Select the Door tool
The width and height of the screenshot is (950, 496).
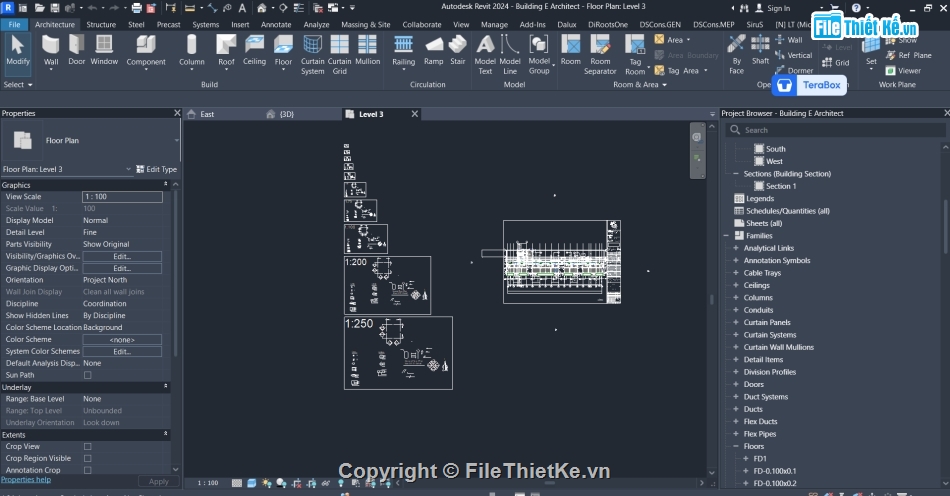77,50
